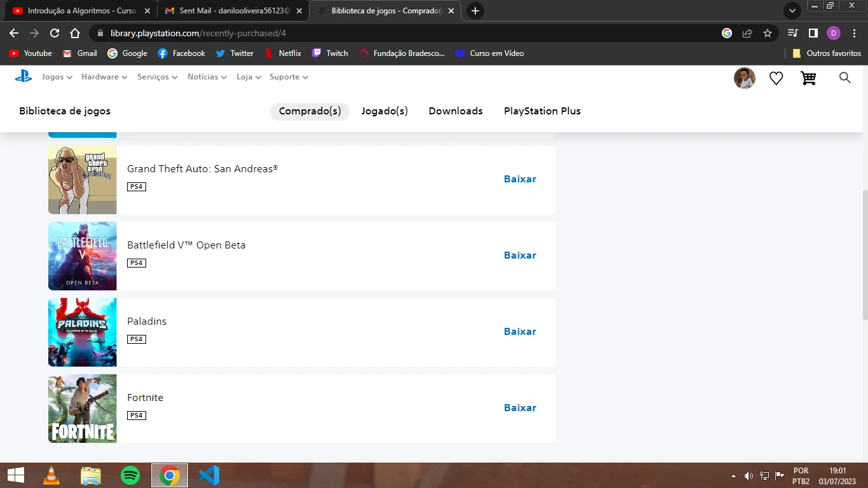Screen dimensions: 868x488
Task: Click Baixar for Paladins
Action: click(520, 332)
